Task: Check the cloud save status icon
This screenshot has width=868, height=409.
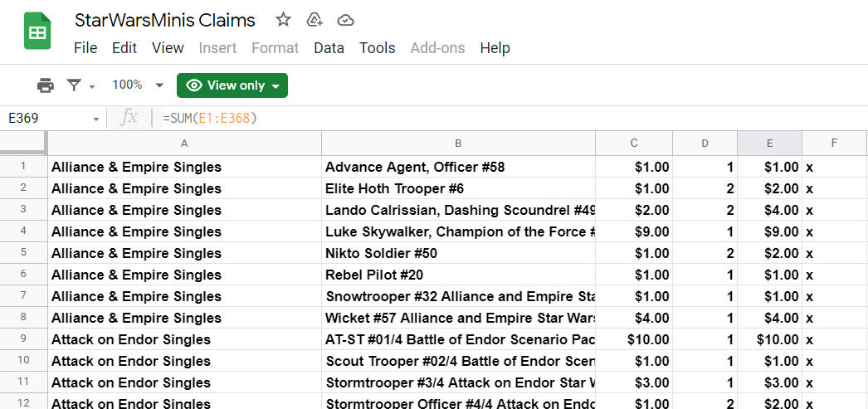Action: click(345, 21)
